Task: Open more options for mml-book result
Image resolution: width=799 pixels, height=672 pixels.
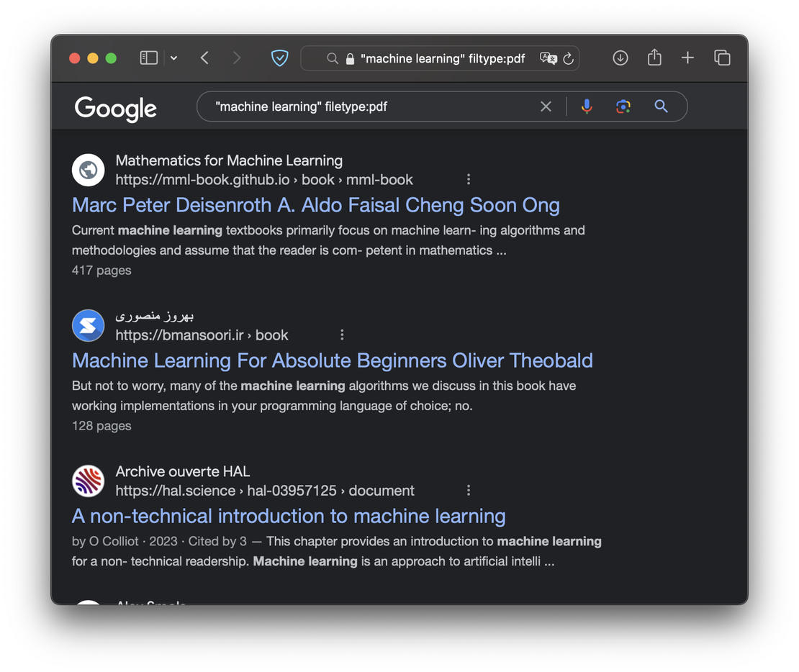Action: coord(469,179)
